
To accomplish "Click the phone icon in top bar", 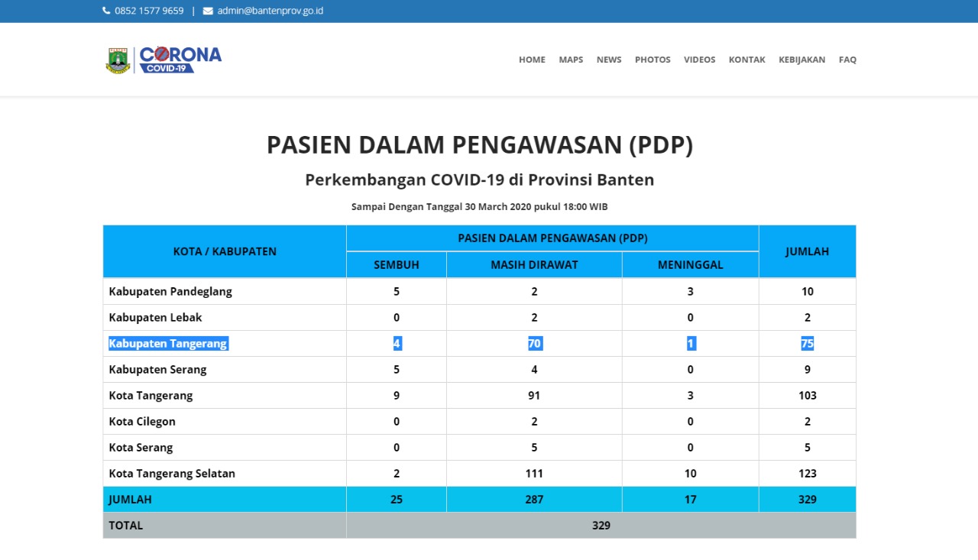I will pos(106,11).
